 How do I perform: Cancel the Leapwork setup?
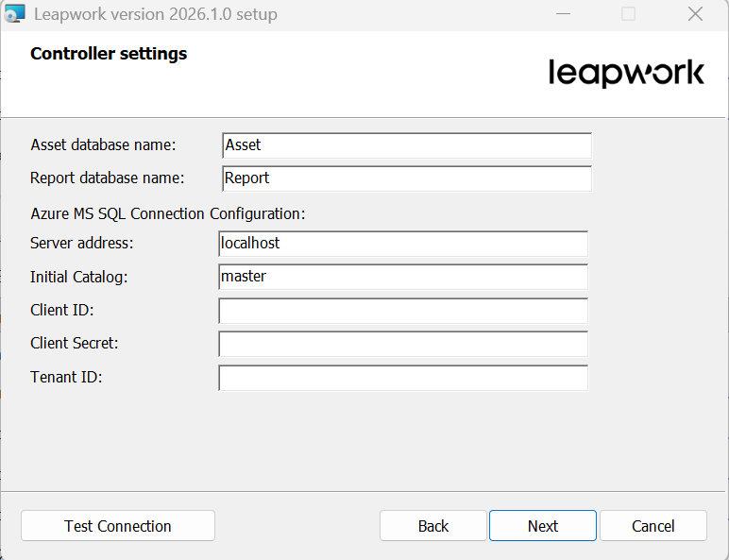click(653, 526)
